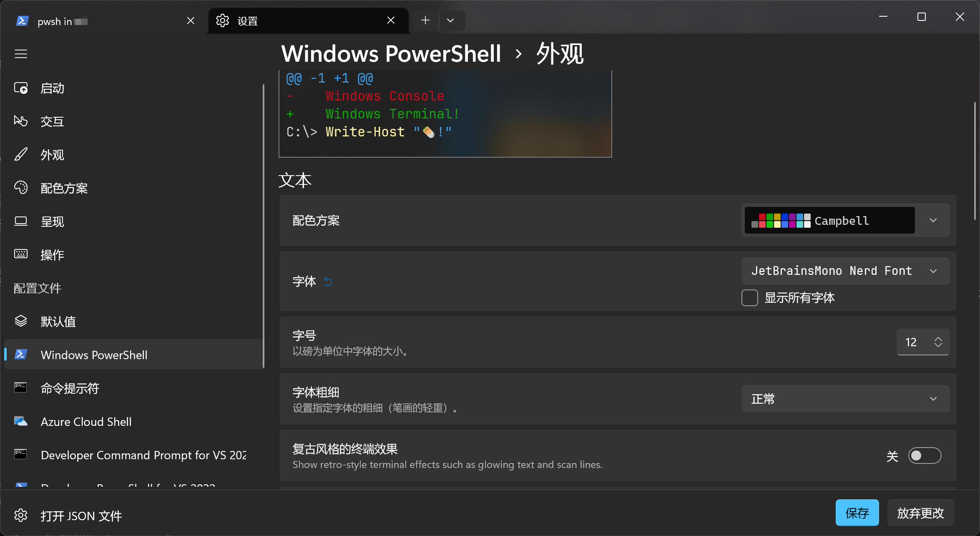Open the 交互 interaction settings page

52,122
